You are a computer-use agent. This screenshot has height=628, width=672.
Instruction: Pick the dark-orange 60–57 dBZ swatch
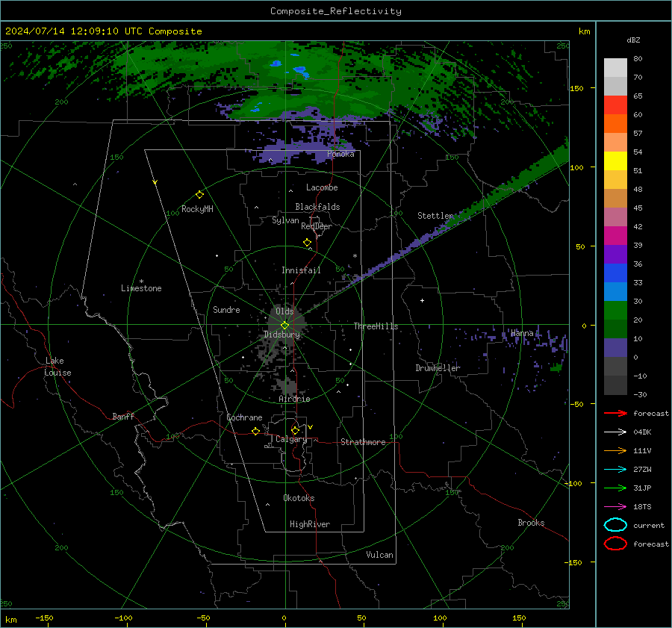(615, 123)
